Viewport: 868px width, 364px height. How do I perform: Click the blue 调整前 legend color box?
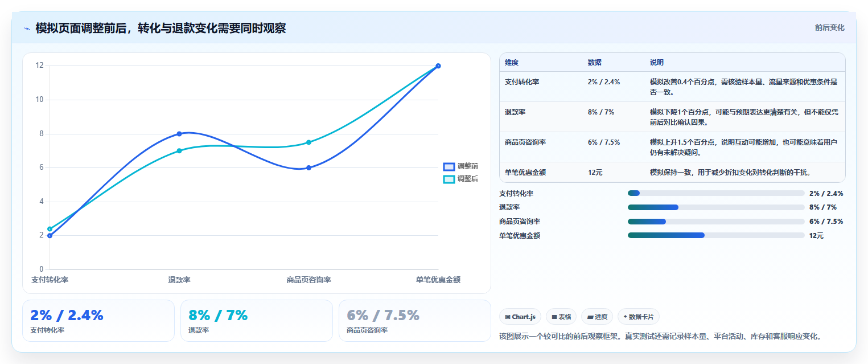pos(449,166)
